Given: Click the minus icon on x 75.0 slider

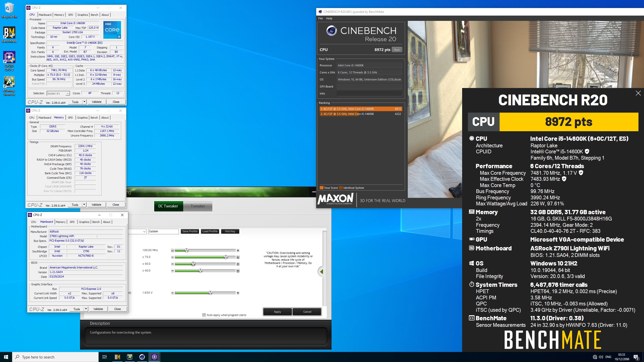Looking at the screenshot, I should (173, 257).
